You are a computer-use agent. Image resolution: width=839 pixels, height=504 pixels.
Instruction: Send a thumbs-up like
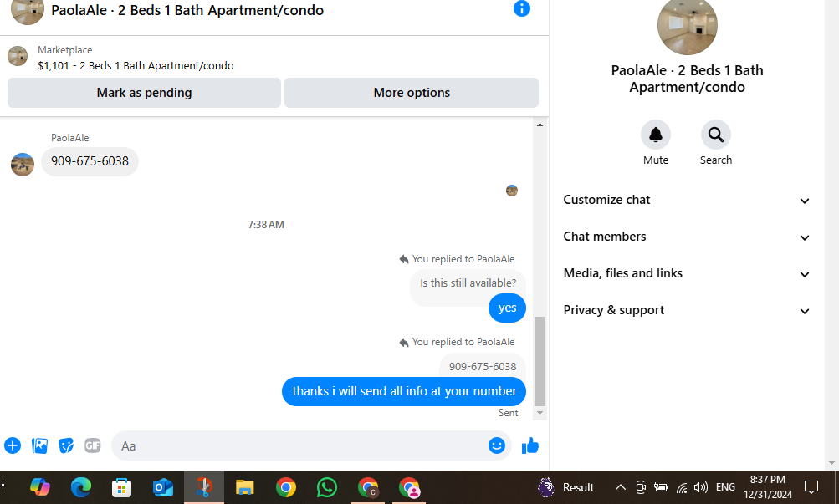tap(529, 445)
